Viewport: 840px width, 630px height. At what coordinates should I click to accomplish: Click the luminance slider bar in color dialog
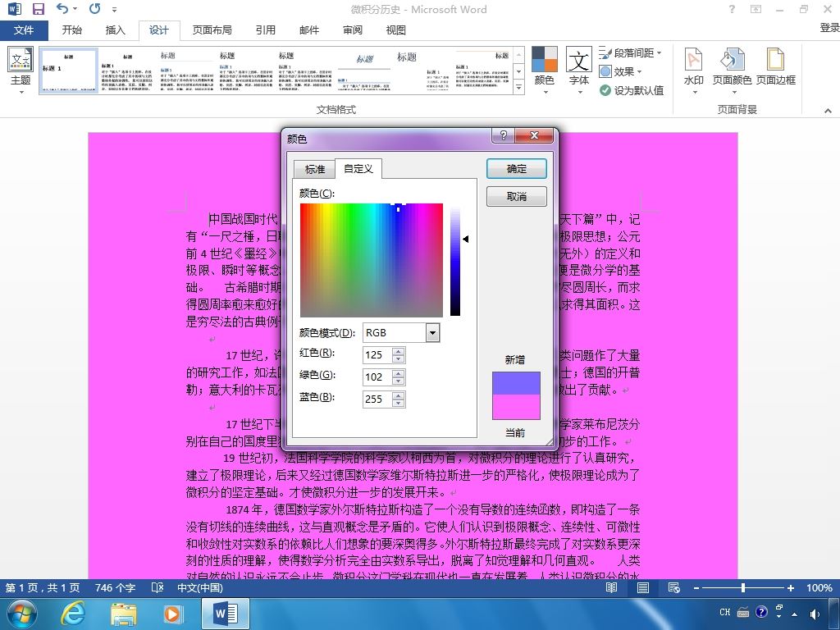(454, 260)
